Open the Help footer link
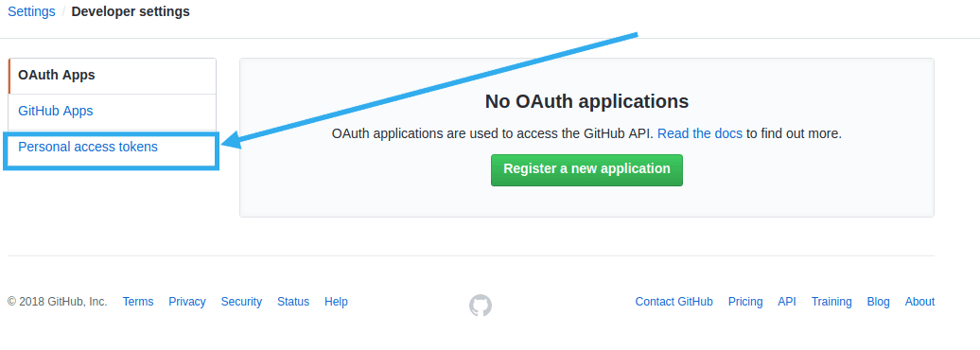 click(336, 302)
